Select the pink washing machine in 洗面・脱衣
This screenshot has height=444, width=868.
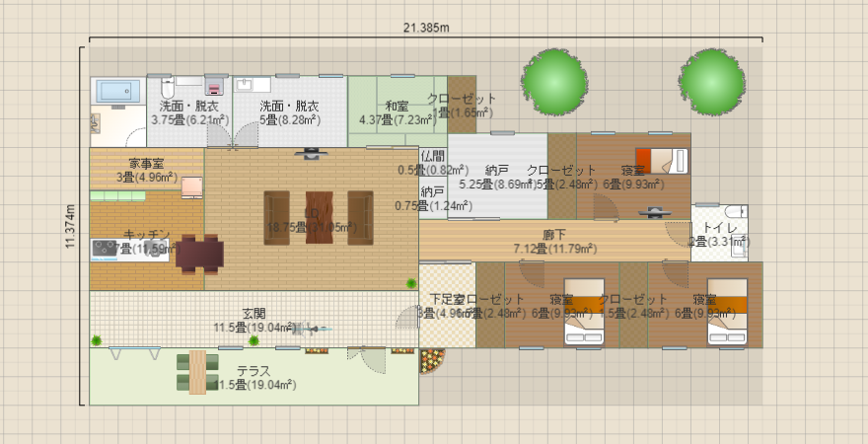click(213, 87)
